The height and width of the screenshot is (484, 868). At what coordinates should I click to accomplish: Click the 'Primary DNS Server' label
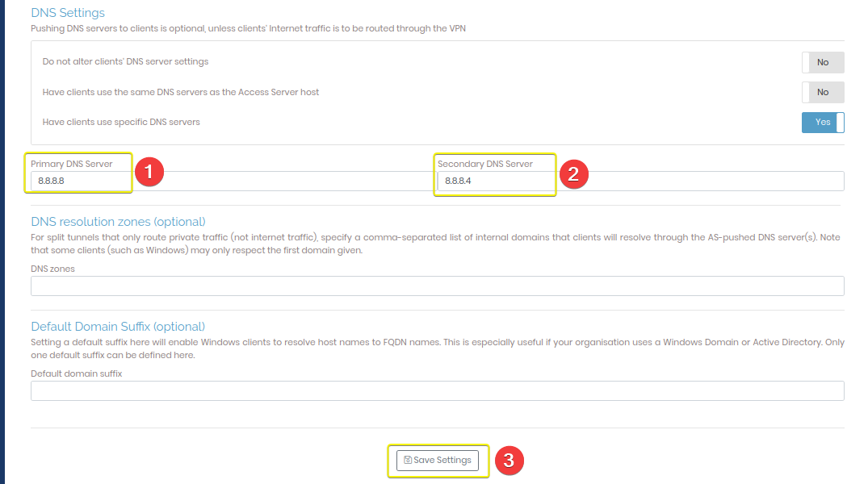(x=71, y=164)
